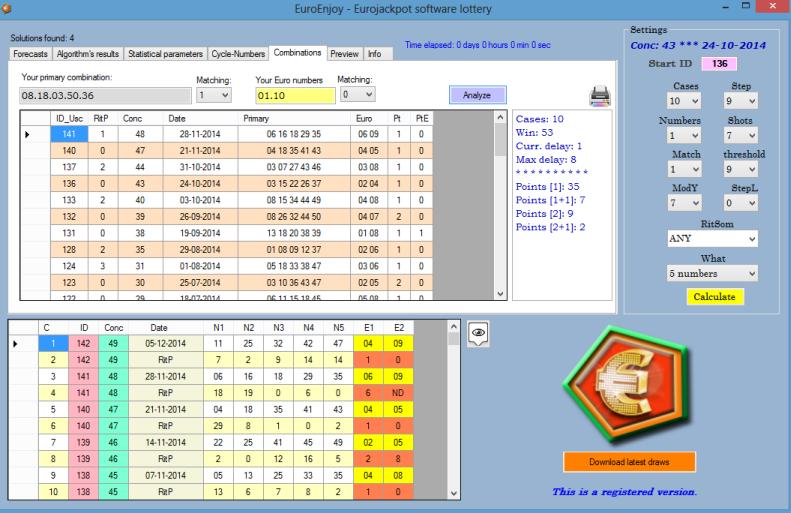Image resolution: width=791 pixels, height=513 pixels.
Task: Click upper table scrollbar up arrow
Action: click(x=500, y=117)
